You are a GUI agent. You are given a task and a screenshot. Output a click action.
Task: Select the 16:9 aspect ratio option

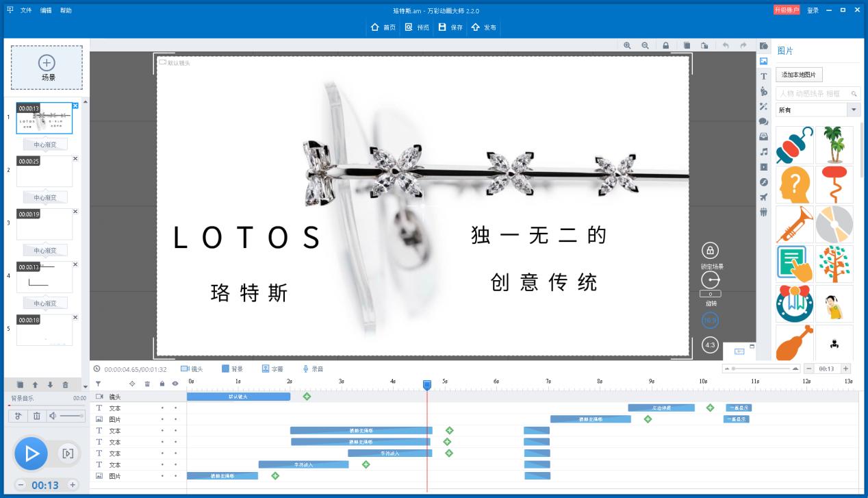point(711,320)
